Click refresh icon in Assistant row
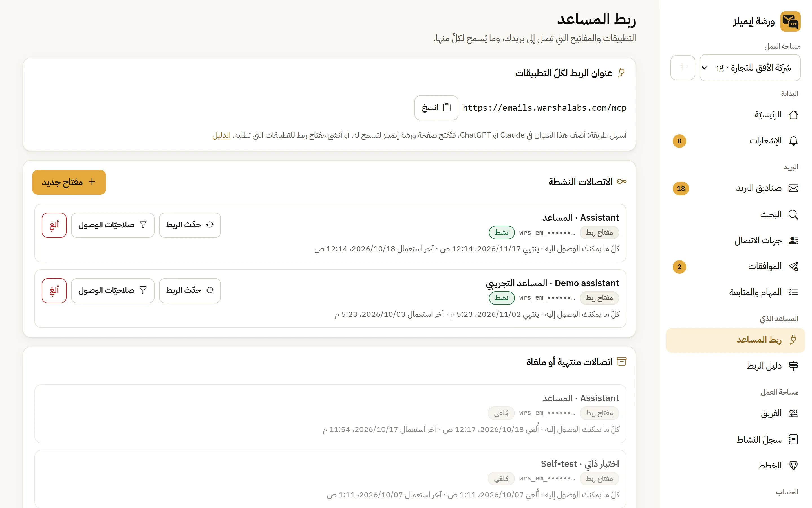 [x=210, y=225]
